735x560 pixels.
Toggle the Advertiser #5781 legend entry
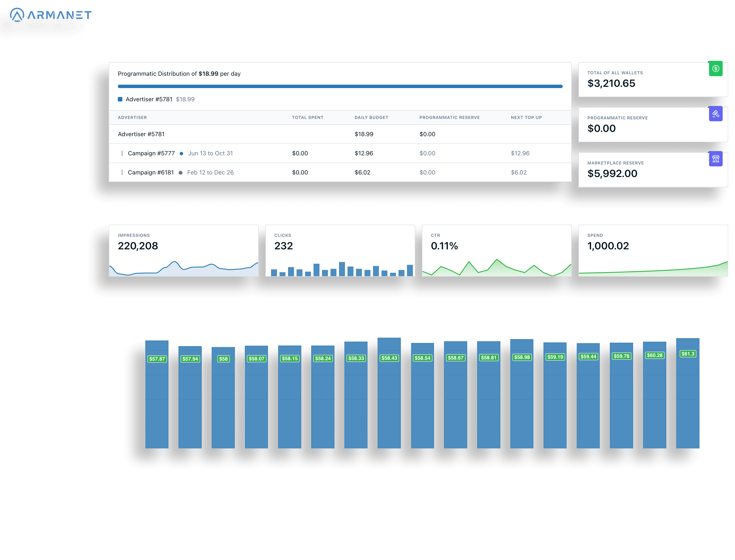(149, 99)
